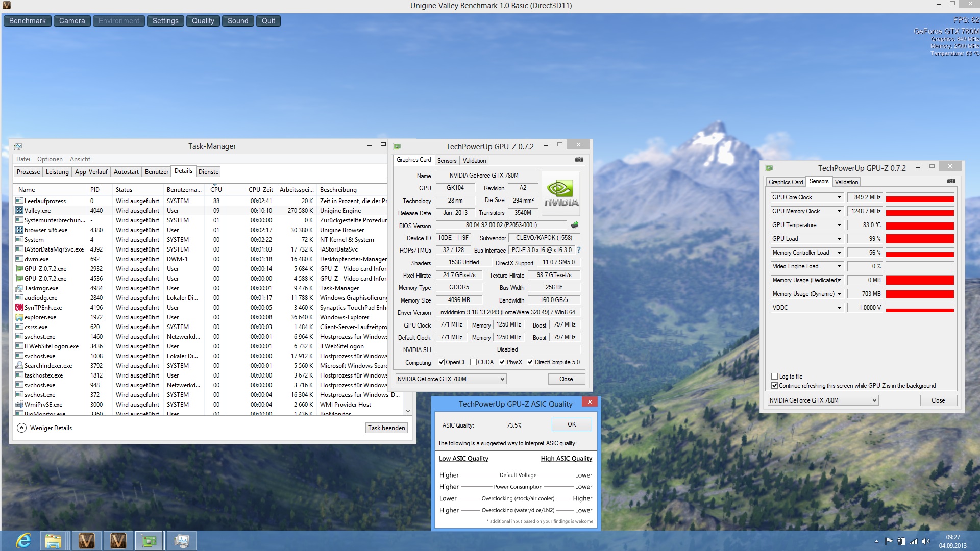Click the volume speaker tray icon
Image resolution: width=980 pixels, height=551 pixels.
[926, 541]
